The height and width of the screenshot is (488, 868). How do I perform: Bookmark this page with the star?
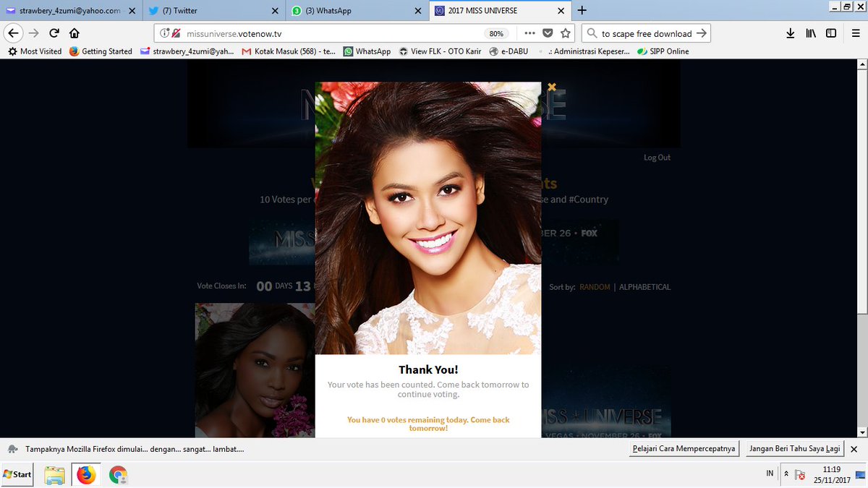pyautogui.click(x=566, y=33)
